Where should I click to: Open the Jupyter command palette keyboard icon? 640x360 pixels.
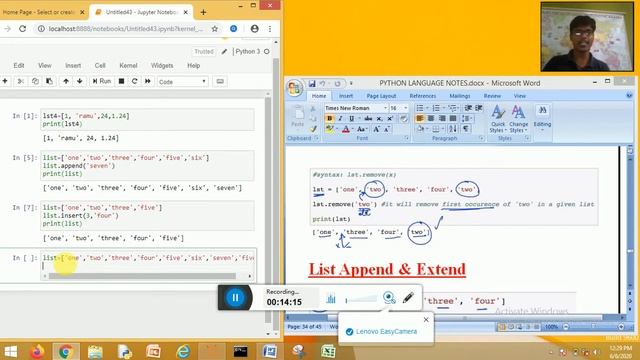(x=220, y=81)
